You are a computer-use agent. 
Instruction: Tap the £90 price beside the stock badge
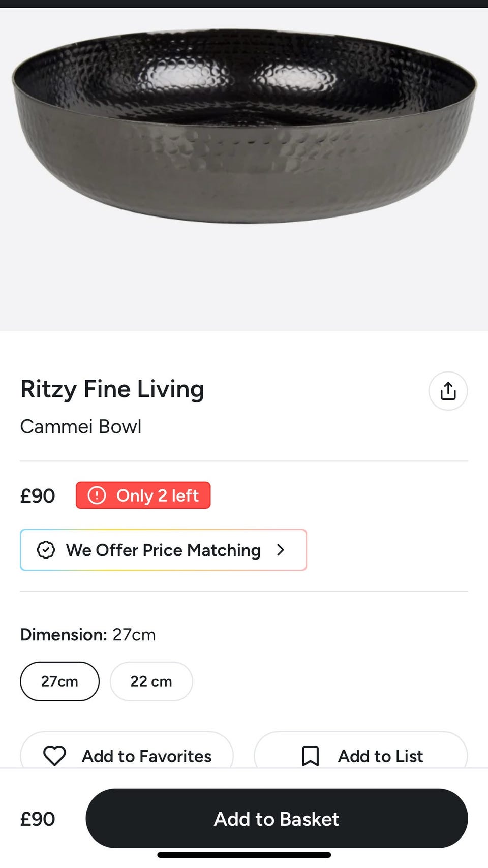[37, 495]
